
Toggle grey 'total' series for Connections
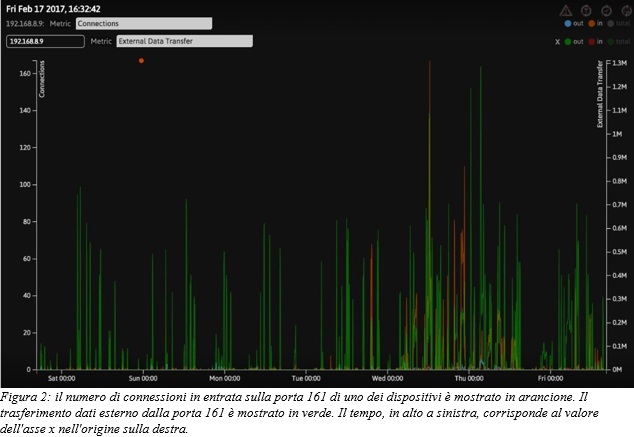(612, 23)
